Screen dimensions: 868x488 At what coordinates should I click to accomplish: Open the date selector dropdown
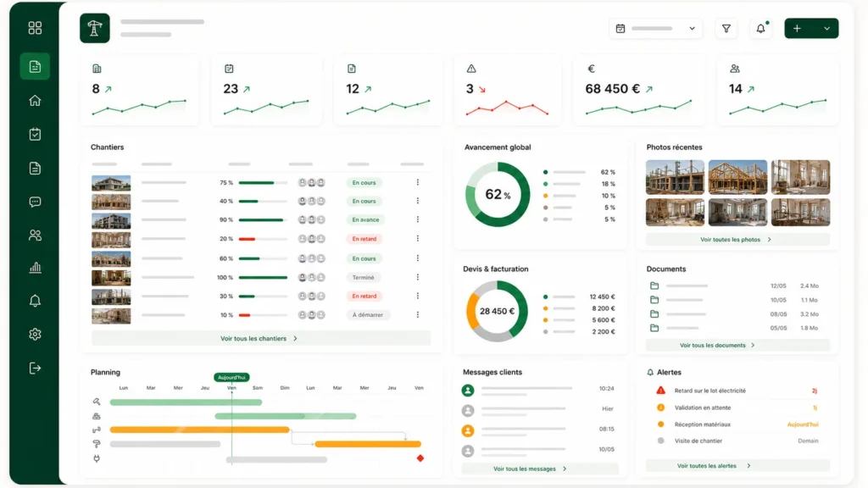point(655,28)
